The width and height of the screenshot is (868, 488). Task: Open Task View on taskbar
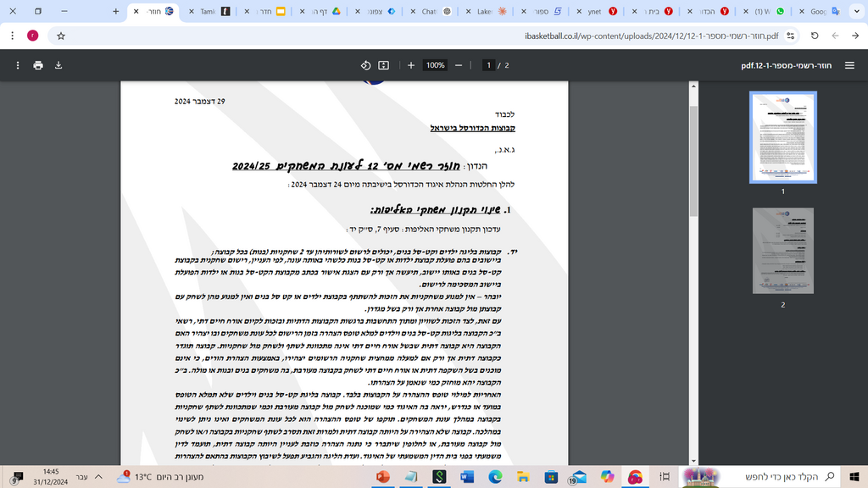[x=665, y=476]
